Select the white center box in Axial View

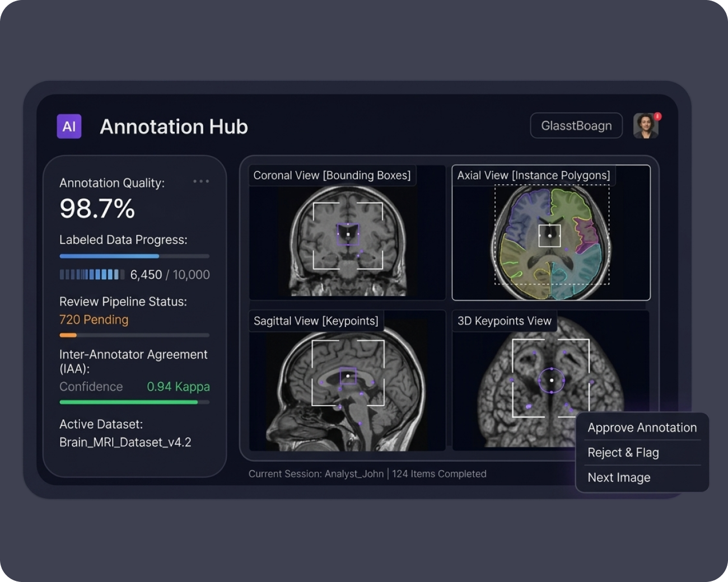549,236
